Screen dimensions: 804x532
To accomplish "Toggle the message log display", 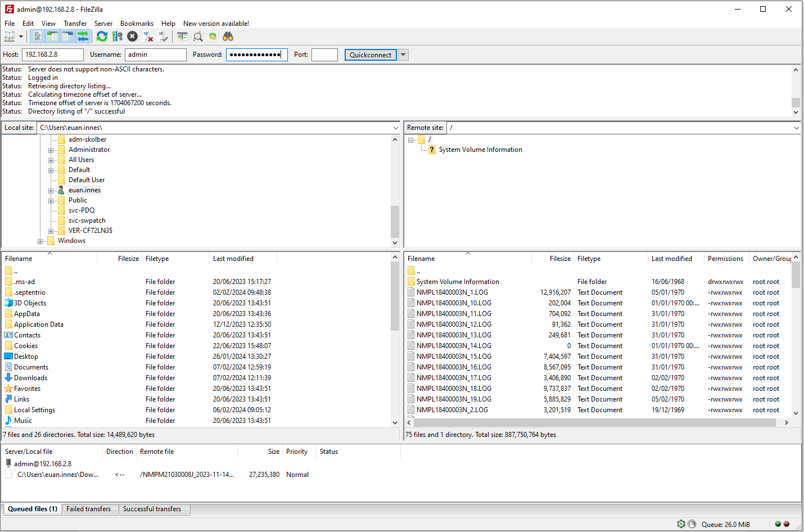I will [x=38, y=36].
